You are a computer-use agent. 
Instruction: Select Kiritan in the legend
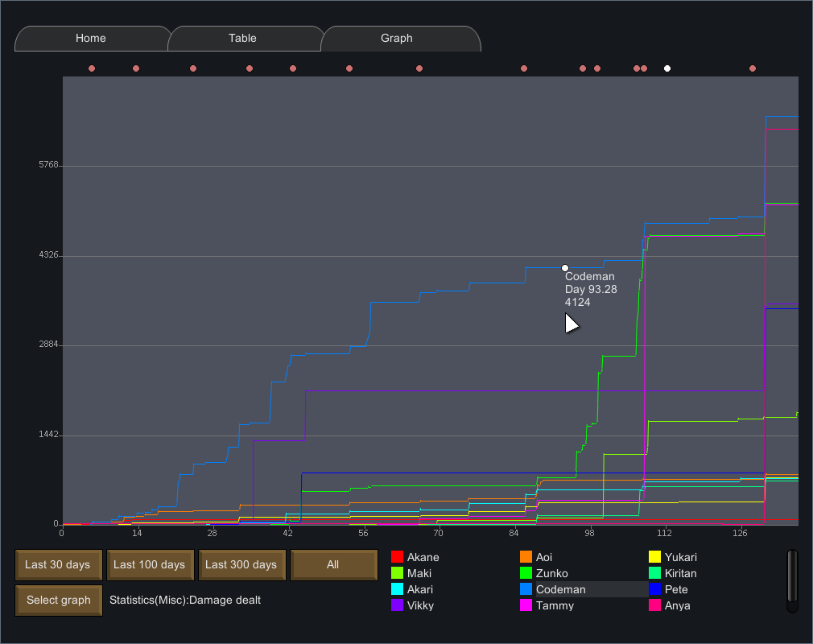pos(681,573)
